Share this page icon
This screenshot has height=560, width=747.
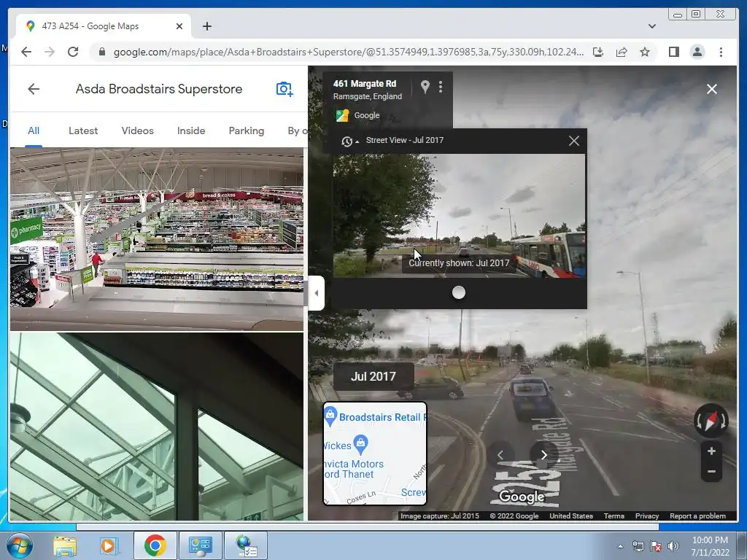tap(622, 52)
